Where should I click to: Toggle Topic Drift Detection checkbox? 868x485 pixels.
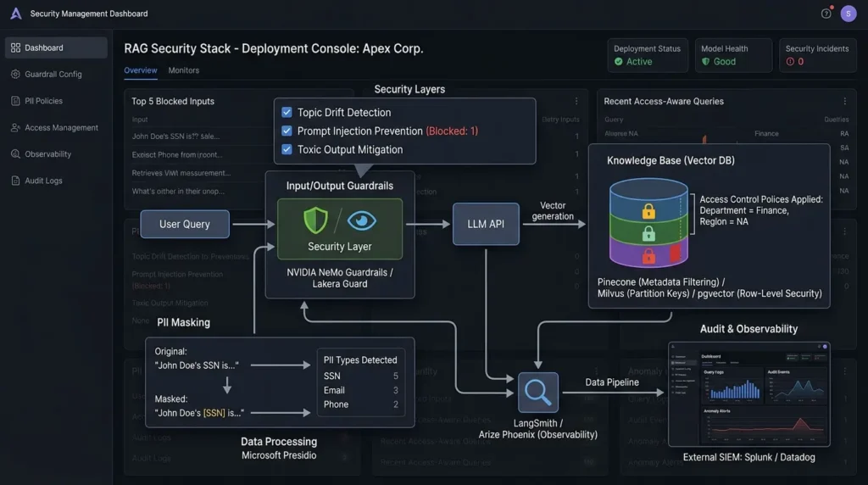[x=287, y=113]
